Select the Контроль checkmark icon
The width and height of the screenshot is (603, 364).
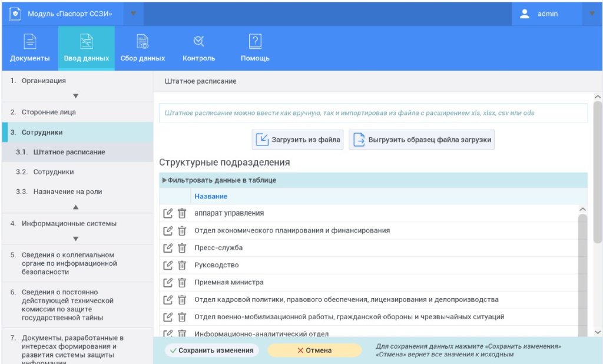198,41
